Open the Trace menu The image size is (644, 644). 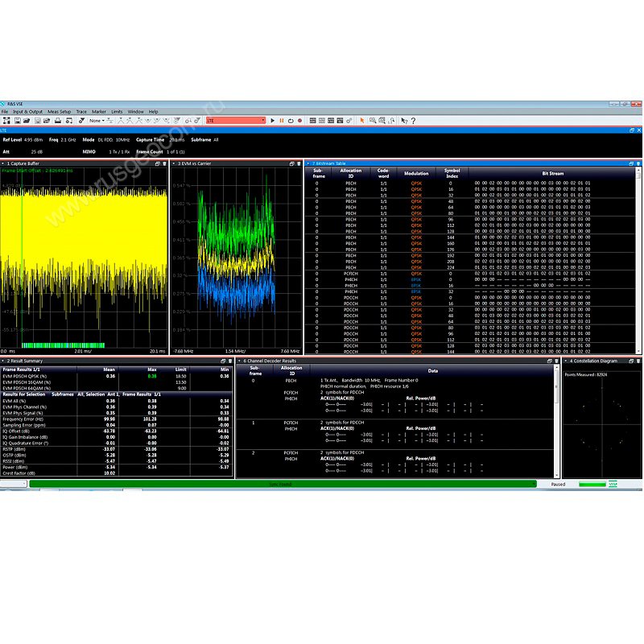click(x=81, y=112)
